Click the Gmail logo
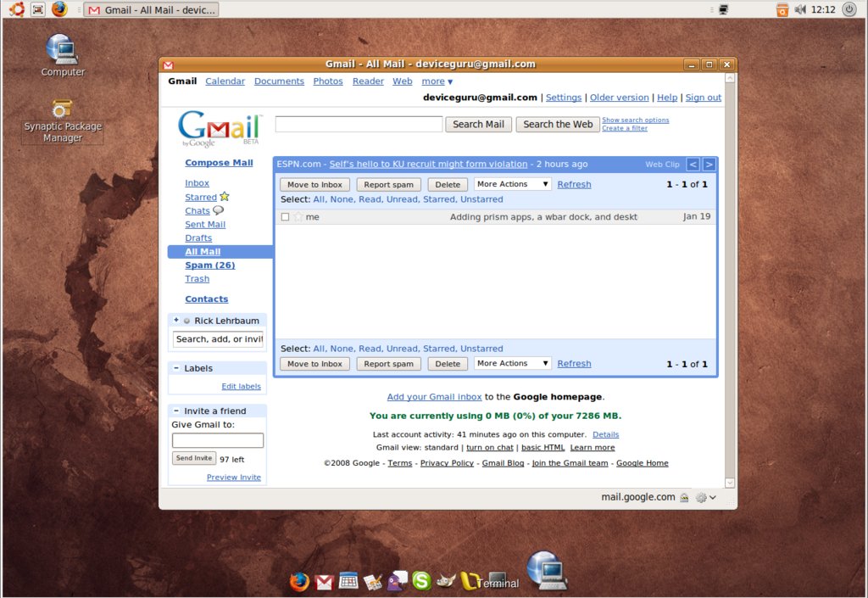Viewport: 868px width, 598px height. pos(220,129)
